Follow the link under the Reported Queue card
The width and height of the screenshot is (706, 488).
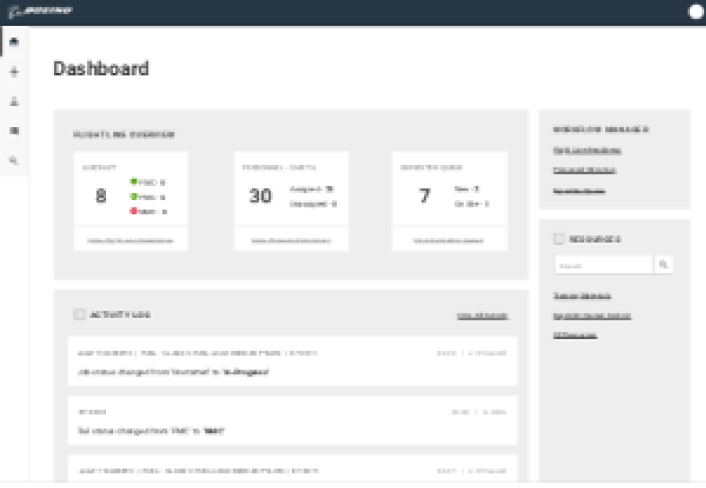[x=449, y=240]
